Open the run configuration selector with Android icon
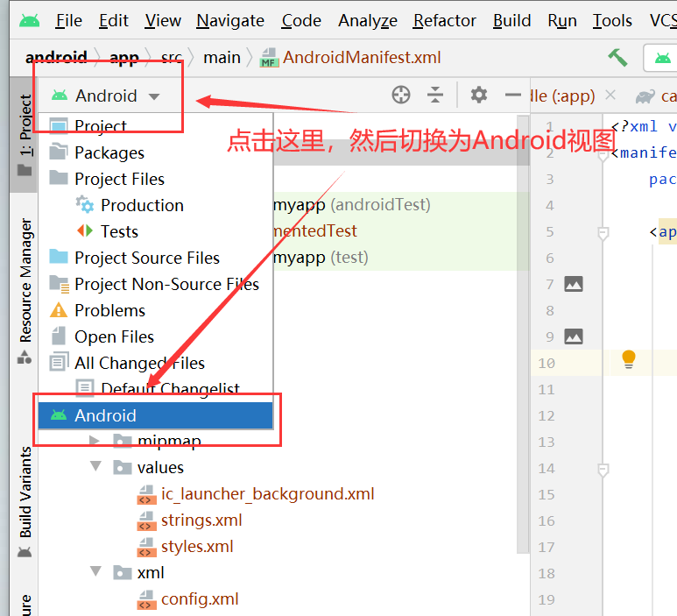Screen dimensions: 677x616 click(662, 58)
